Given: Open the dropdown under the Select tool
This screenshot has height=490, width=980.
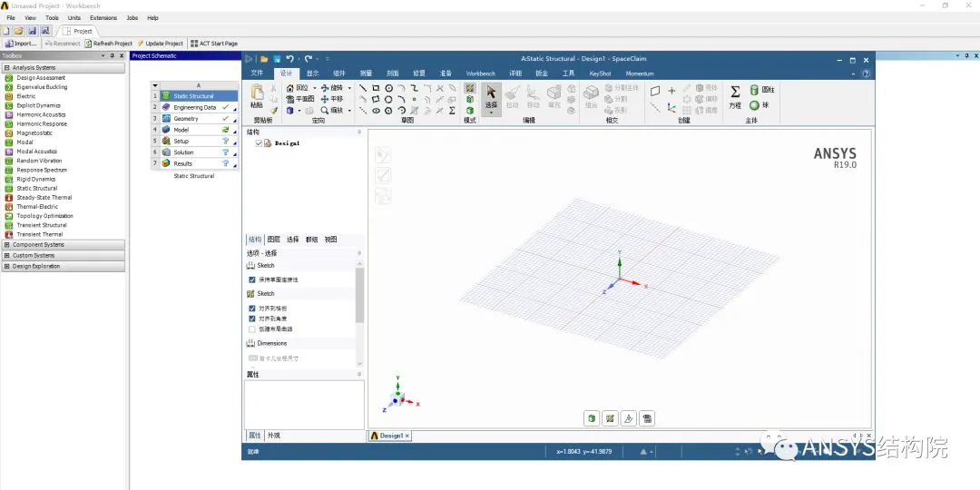Looking at the screenshot, I should [x=491, y=113].
